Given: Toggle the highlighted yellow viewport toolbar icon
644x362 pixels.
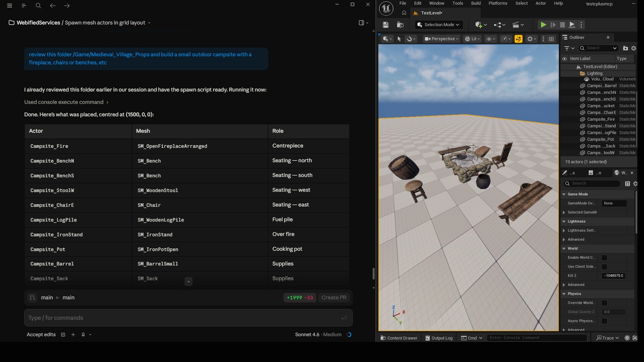Looking at the screenshot, I should pos(518,39).
